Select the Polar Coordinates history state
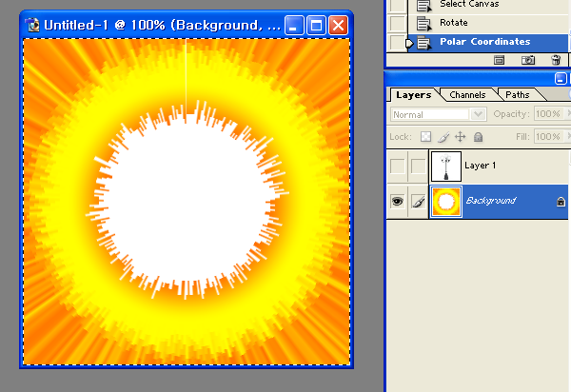This screenshot has height=392, width=571. coord(487,42)
